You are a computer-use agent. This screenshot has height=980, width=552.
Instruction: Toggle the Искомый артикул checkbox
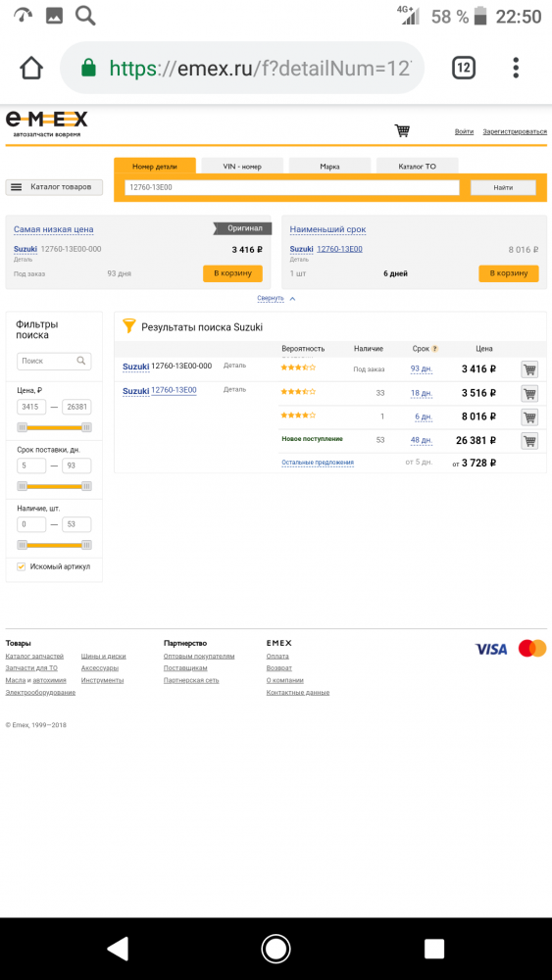(22, 566)
